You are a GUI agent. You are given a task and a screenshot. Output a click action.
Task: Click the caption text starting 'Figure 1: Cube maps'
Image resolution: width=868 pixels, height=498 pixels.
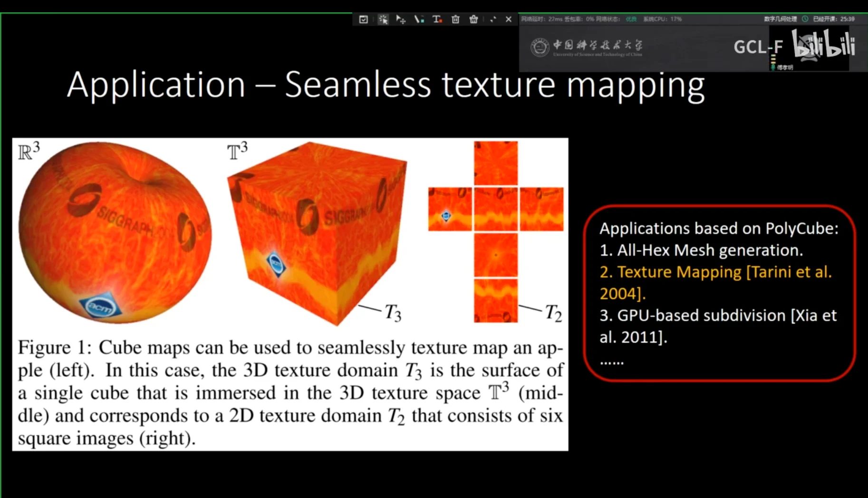[x=290, y=393]
